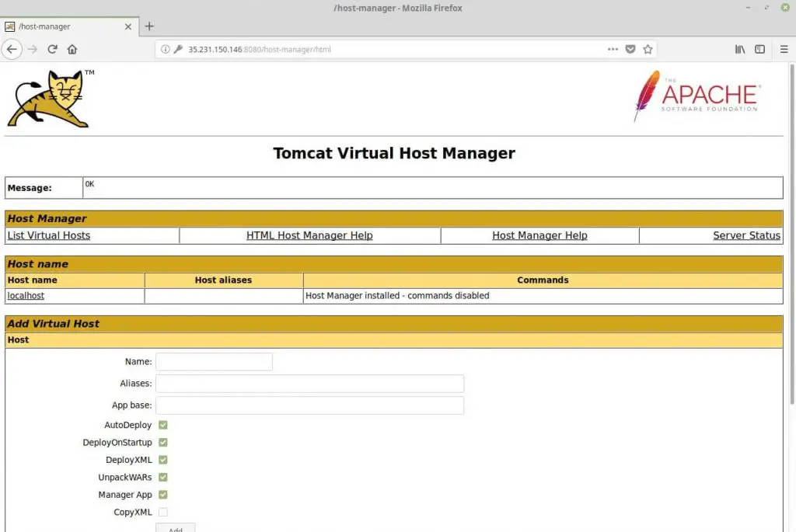Open the Firefox hamburger menu
This screenshot has height=532, width=796.
(x=784, y=49)
